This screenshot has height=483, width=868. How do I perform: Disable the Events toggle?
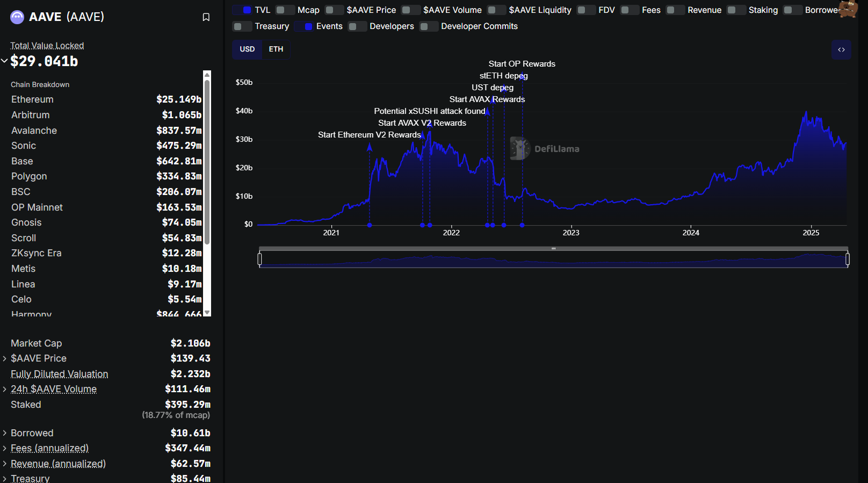click(x=304, y=26)
